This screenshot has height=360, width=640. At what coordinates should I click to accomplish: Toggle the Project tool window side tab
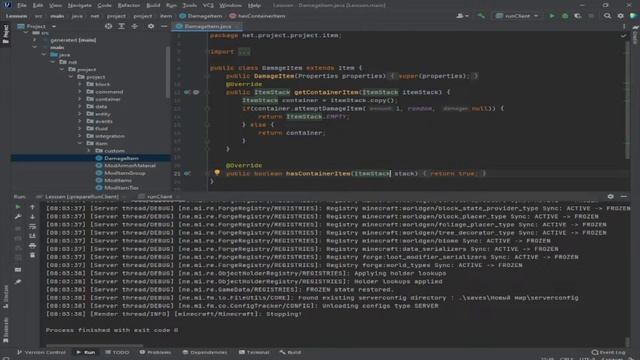point(5,34)
